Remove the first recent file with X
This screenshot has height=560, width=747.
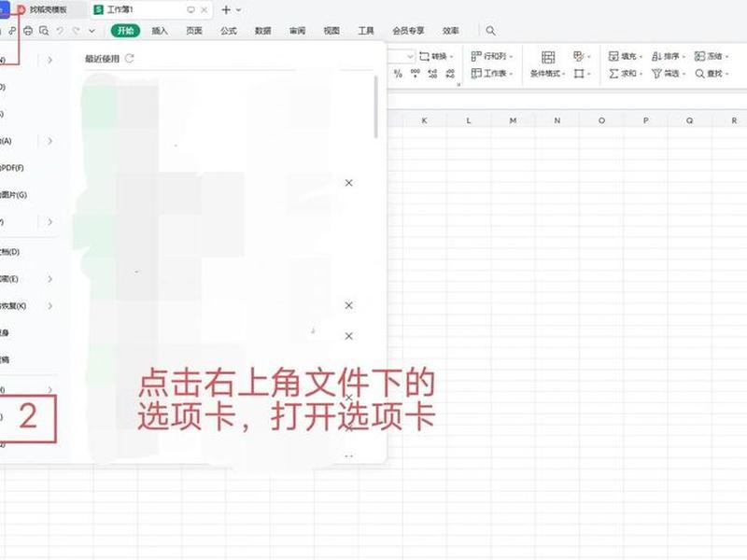348,183
